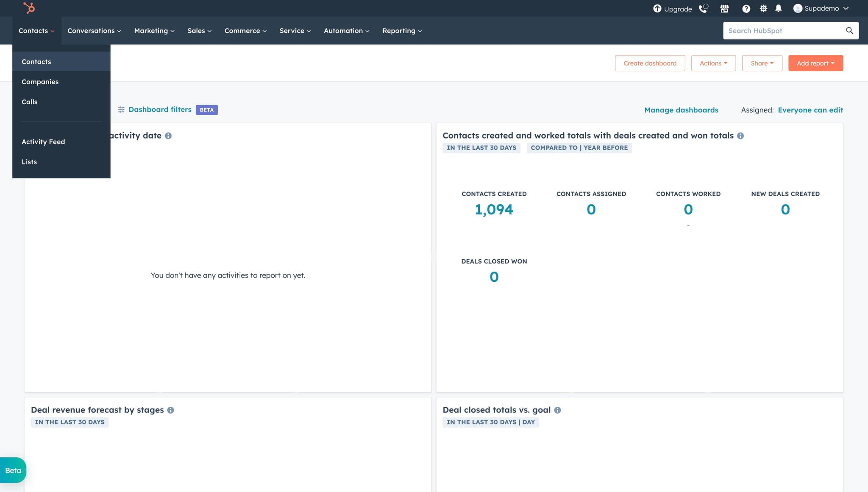868x492 pixels.
Task: Check notifications via the bell icon
Action: (x=779, y=8)
